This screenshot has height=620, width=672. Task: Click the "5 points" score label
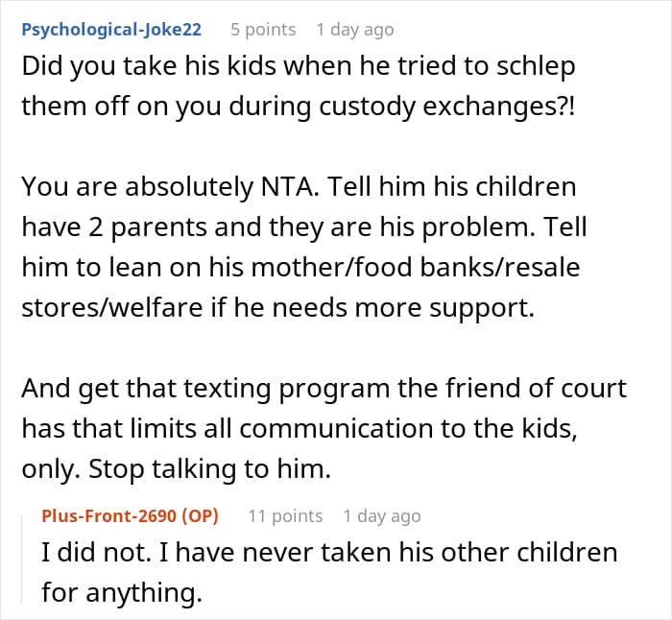[x=263, y=30]
